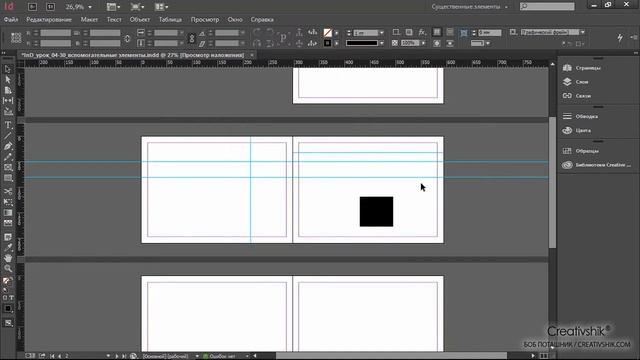Open the Справка menu
This screenshot has width=640, height=360.
click(x=262, y=20)
